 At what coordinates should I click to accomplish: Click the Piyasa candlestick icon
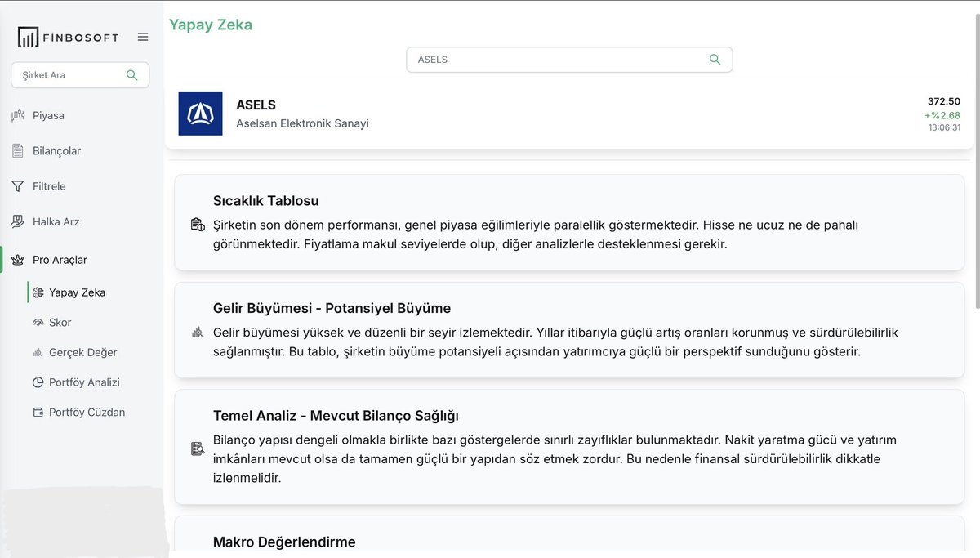pyautogui.click(x=18, y=115)
